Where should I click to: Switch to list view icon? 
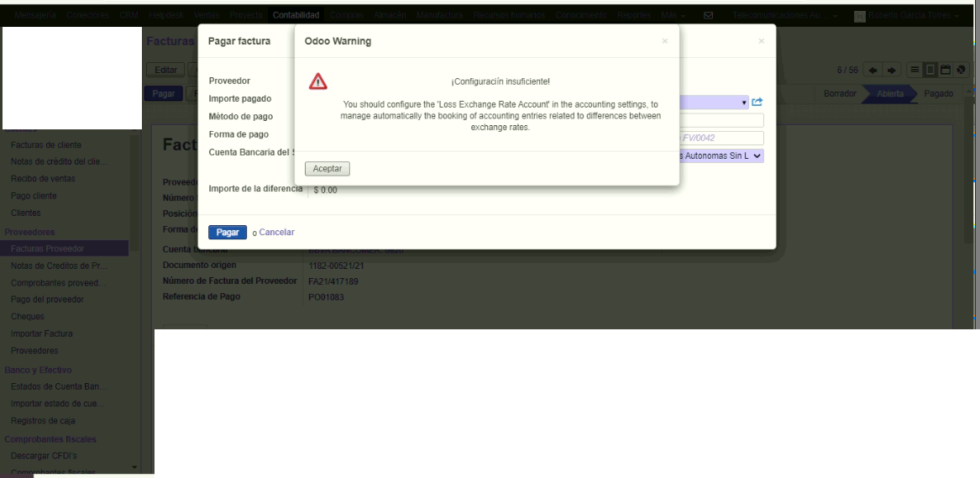coord(914,70)
